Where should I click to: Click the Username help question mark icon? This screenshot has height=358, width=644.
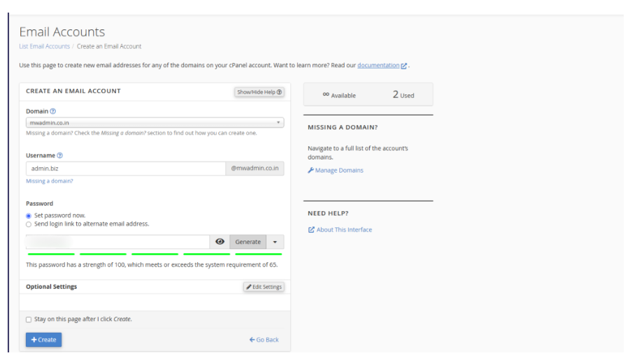click(59, 155)
